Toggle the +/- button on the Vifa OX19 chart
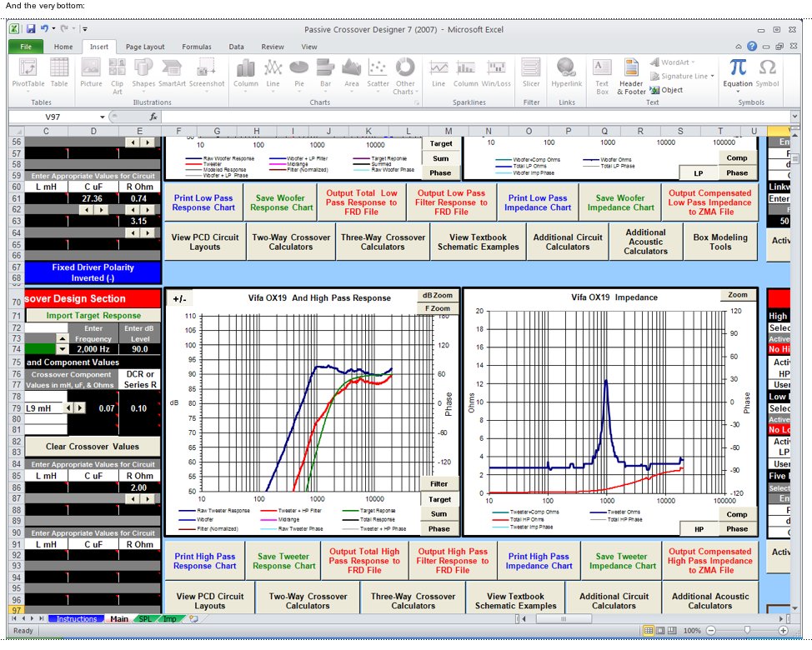The image size is (812, 650). (x=179, y=298)
